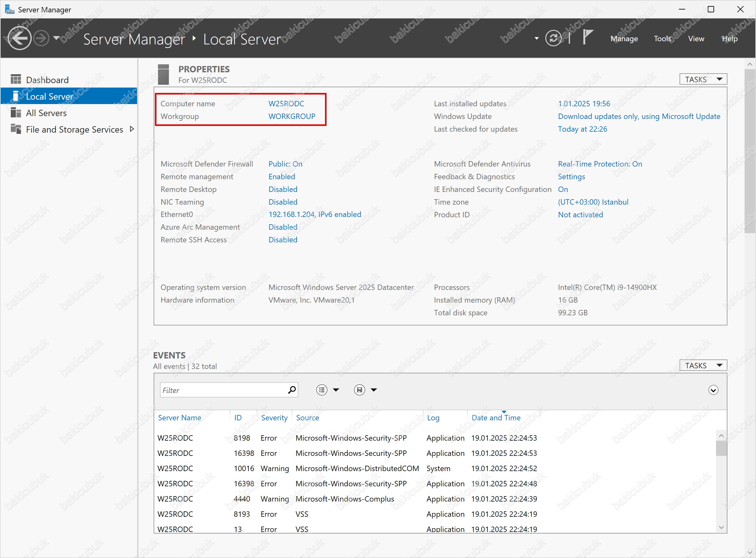Expand the events filter chevron button
756x558 pixels.
pyautogui.click(x=713, y=390)
